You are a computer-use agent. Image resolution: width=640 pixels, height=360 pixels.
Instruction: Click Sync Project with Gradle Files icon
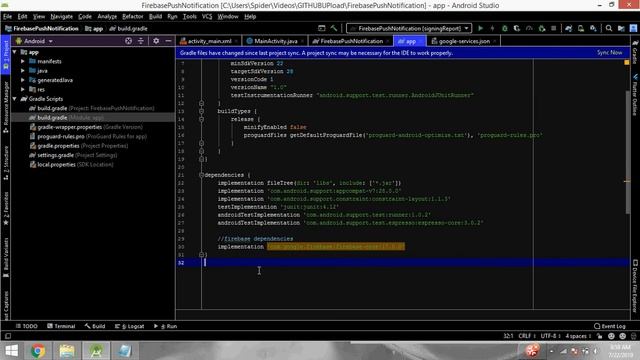[569, 28]
